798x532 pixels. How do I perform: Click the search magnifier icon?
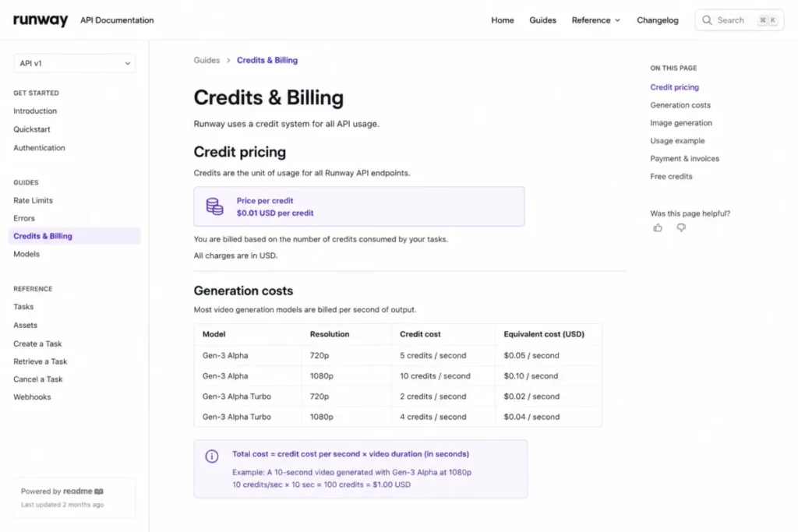pos(707,20)
